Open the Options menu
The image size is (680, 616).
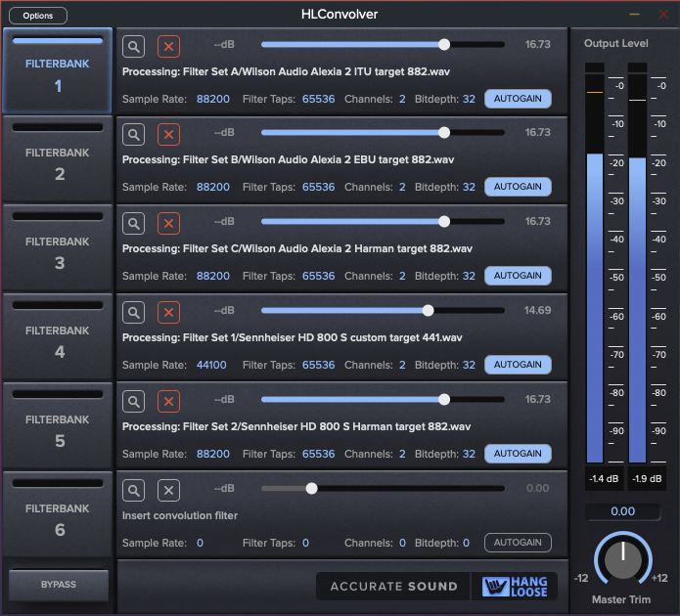click(38, 16)
